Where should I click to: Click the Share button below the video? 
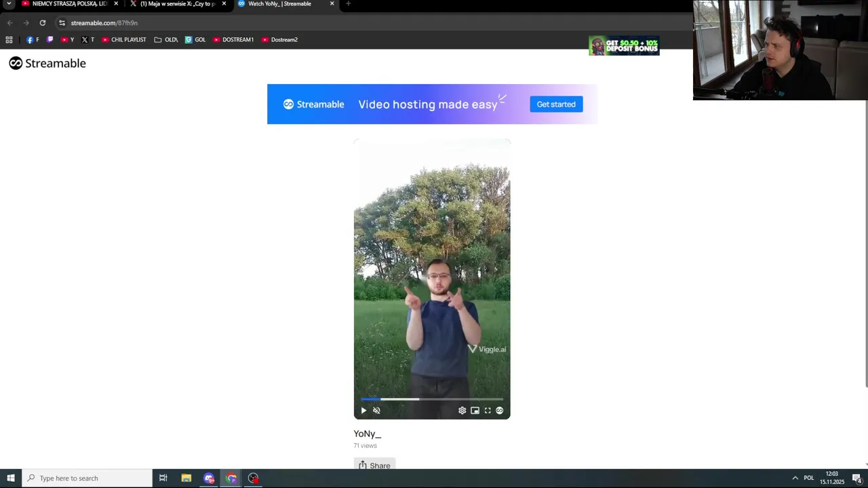[374, 465]
